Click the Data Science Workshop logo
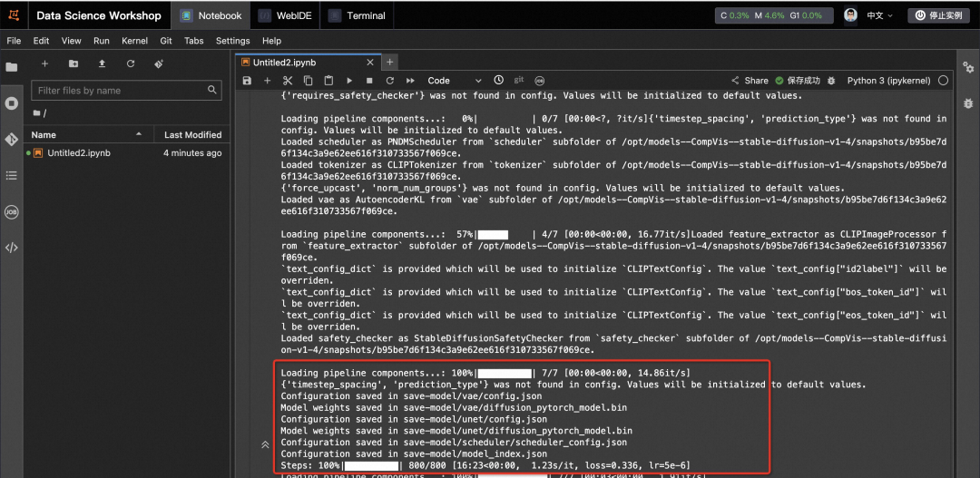Viewport: 980px width, 478px height. click(x=13, y=15)
